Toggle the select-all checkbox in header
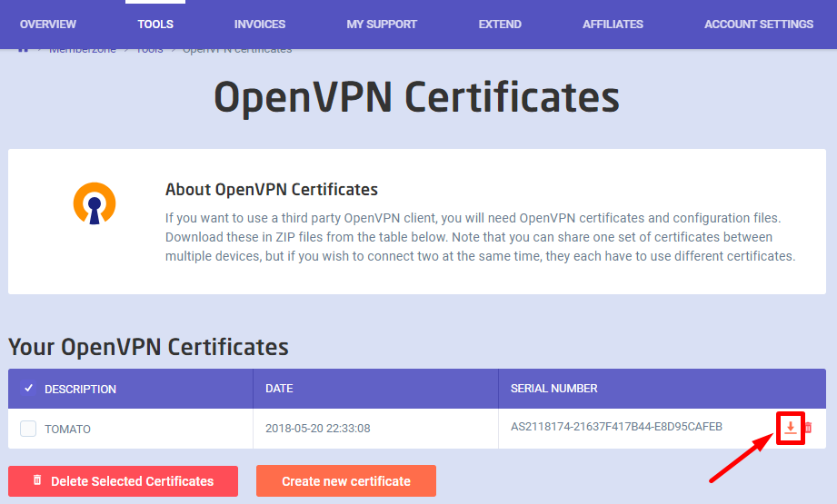The width and height of the screenshot is (837, 504). 29,389
